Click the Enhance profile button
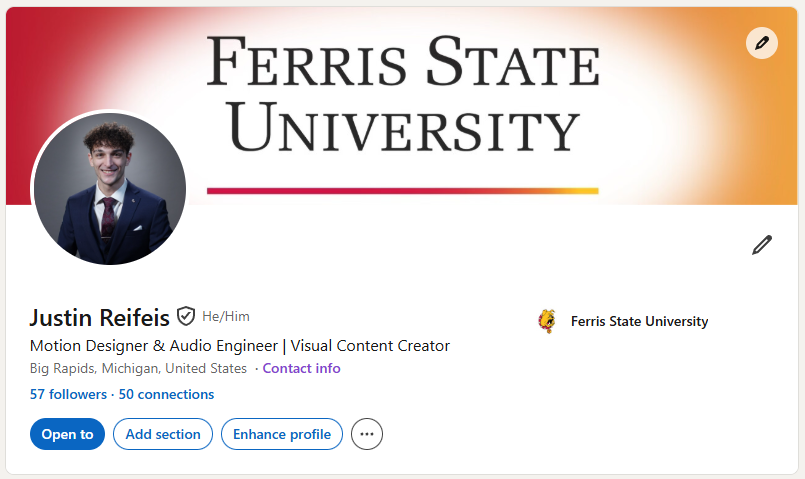The image size is (805, 479). pyautogui.click(x=282, y=434)
